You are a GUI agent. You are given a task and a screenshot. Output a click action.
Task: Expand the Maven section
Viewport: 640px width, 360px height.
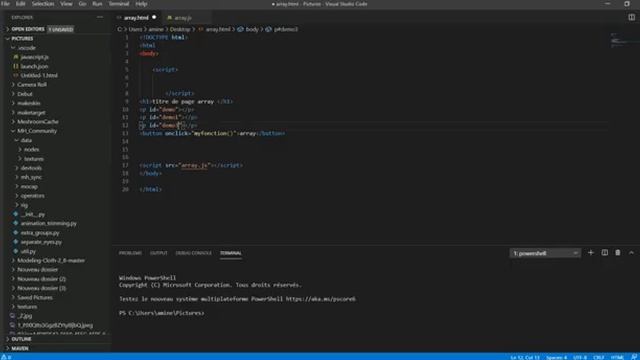click(20, 349)
